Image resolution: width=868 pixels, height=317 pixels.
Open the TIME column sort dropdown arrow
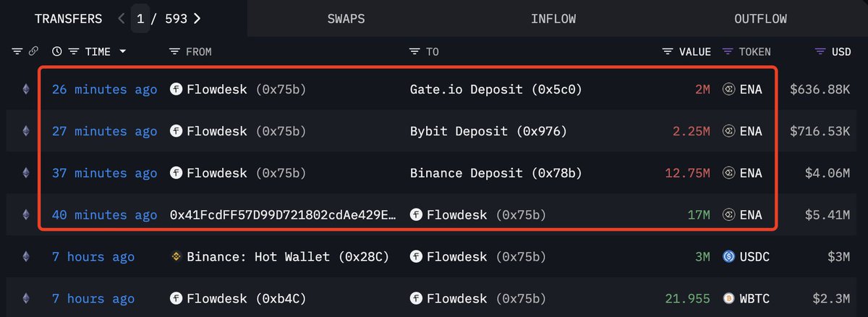click(122, 51)
